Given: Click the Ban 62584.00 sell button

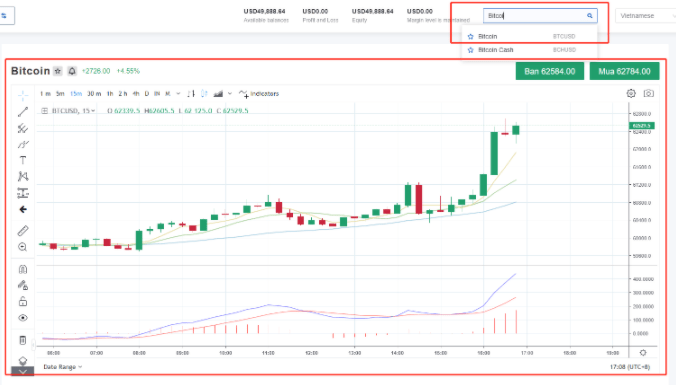Looking at the screenshot, I should point(550,71).
